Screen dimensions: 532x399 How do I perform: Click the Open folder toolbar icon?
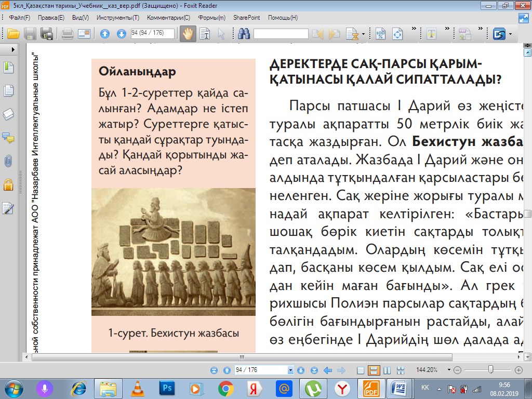(x=14, y=34)
